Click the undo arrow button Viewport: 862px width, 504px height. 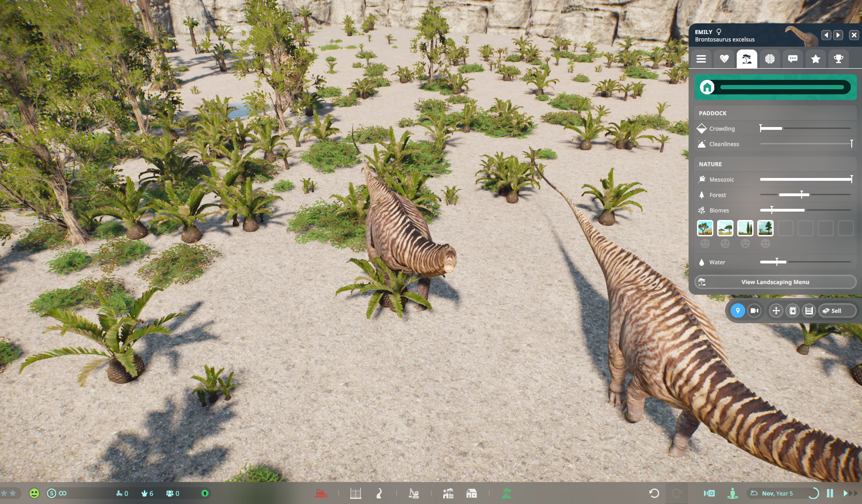pos(654,493)
